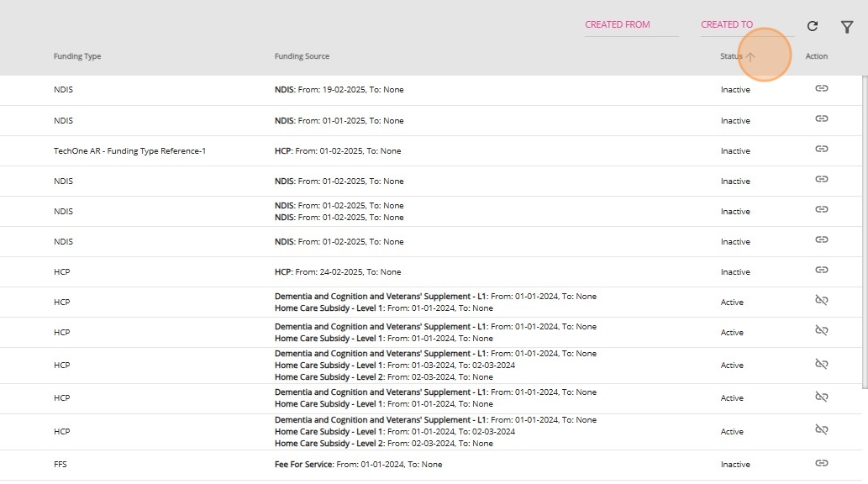Click the link icon for the Fee For Service row
Screen dimensions: 868x484
pyautogui.click(x=822, y=463)
